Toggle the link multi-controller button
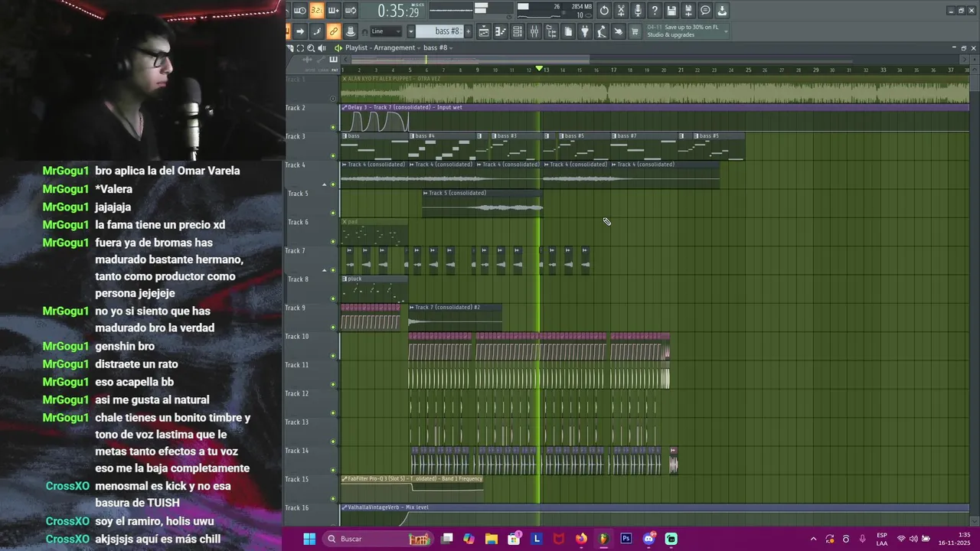980x551 pixels. pyautogui.click(x=334, y=31)
